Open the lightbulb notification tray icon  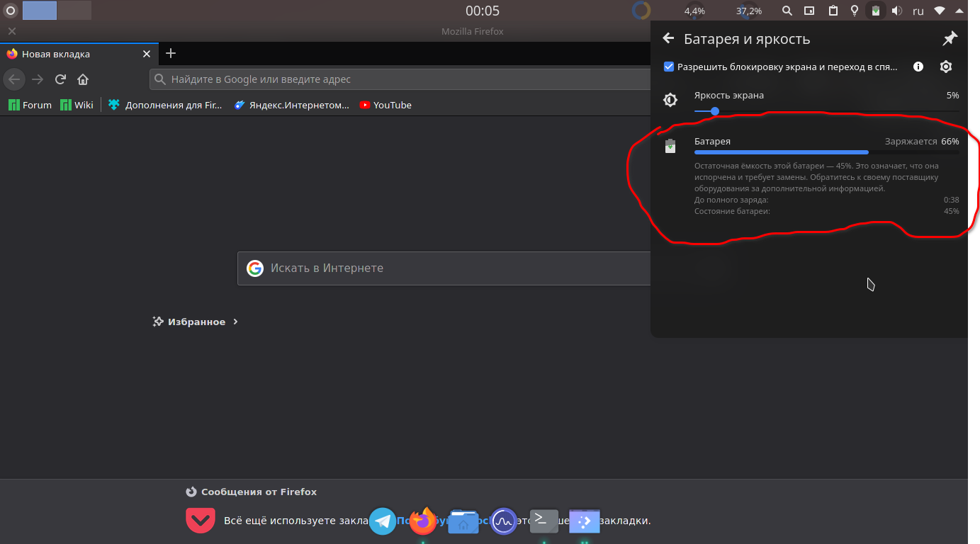tap(855, 11)
